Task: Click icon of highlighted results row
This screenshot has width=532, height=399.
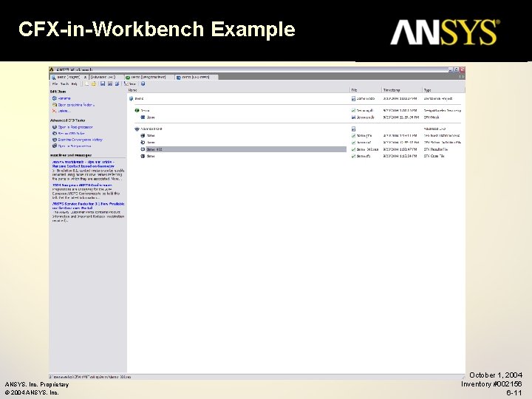Action: coord(143,149)
